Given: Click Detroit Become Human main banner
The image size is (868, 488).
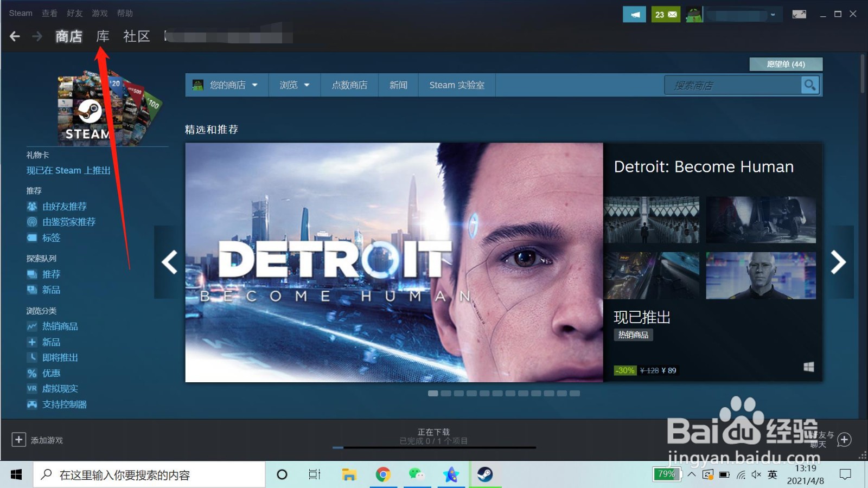Looking at the screenshot, I should 394,262.
